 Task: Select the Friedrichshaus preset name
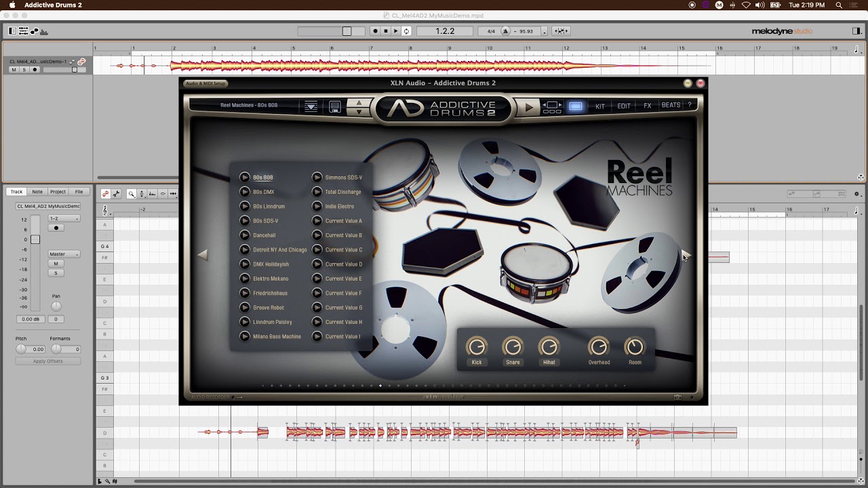(270, 293)
